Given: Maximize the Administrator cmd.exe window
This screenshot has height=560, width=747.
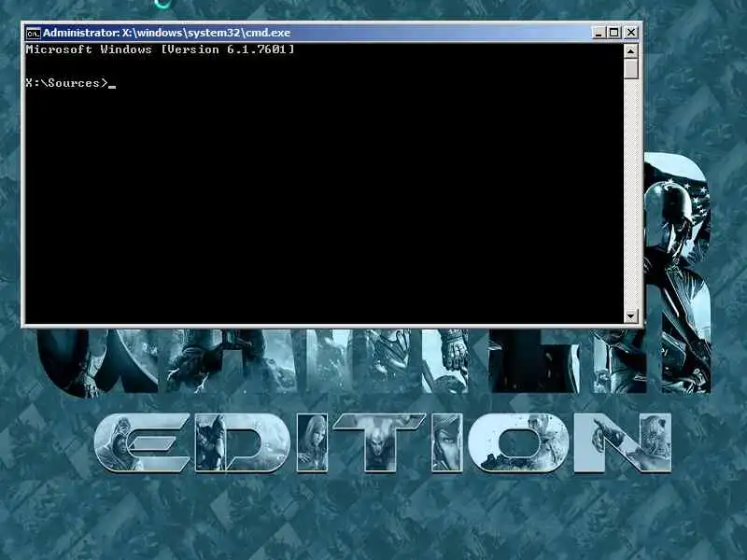Looking at the screenshot, I should [x=614, y=33].
